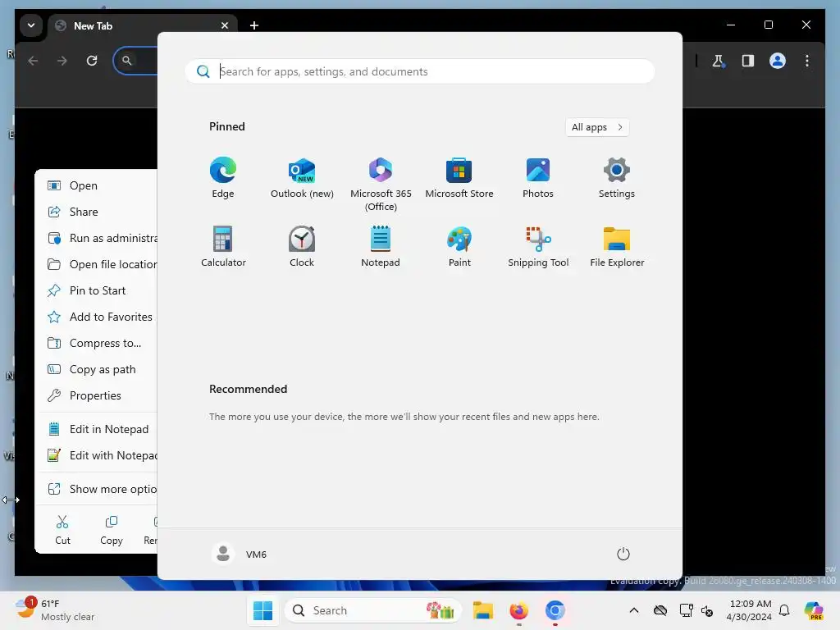Image resolution: width=840 pixels, height=630 pixels.
Task: Click the browser back arrow
Action: (x=33, y=61)
